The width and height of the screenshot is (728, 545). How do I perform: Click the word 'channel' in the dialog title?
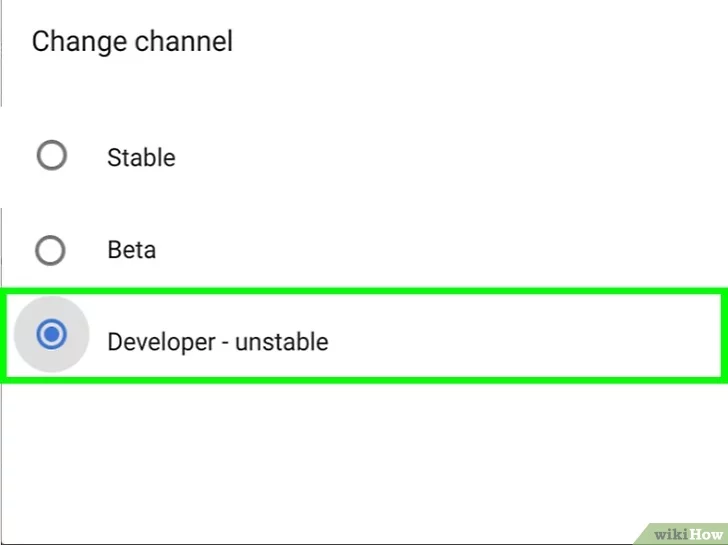pos(184,41)
